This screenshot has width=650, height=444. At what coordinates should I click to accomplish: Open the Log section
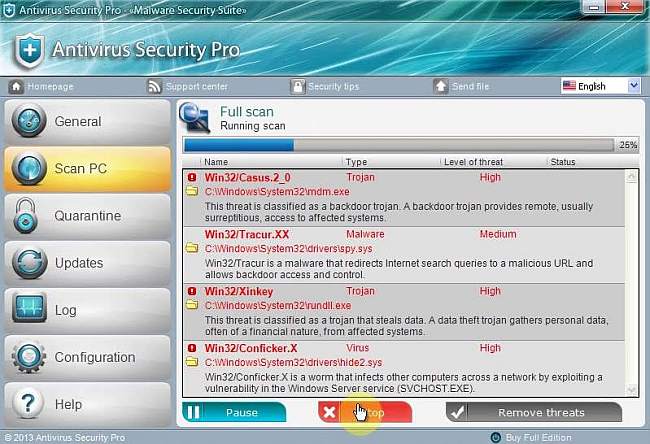[x=87, y=311]
